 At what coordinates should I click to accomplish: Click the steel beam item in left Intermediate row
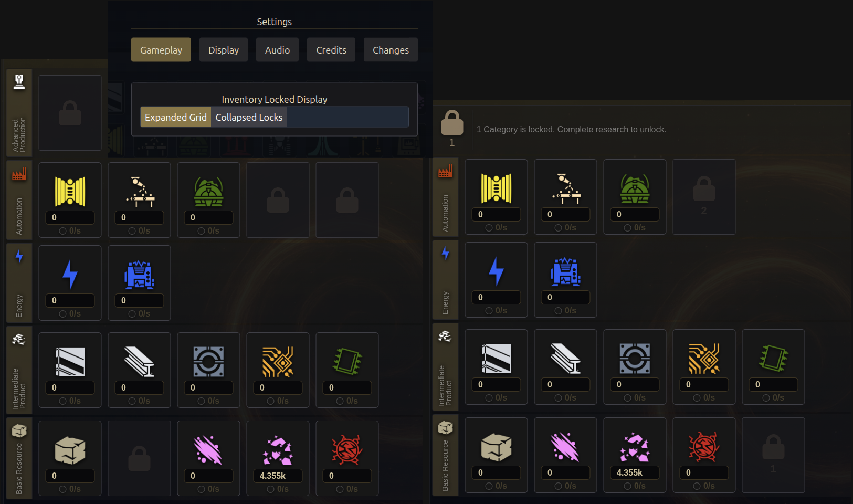[x=139, y=370]
